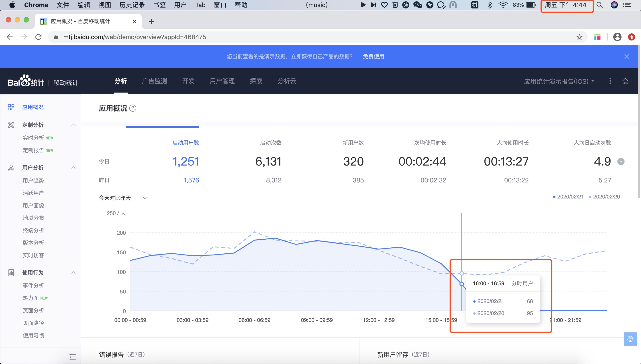Open macOS Spotlight search

[x=599, y=5]
